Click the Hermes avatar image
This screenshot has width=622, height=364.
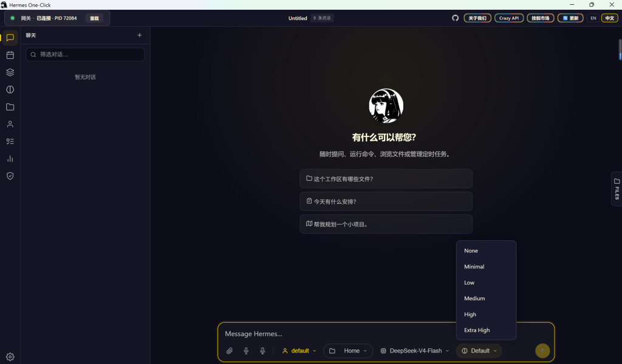(386, 106)
